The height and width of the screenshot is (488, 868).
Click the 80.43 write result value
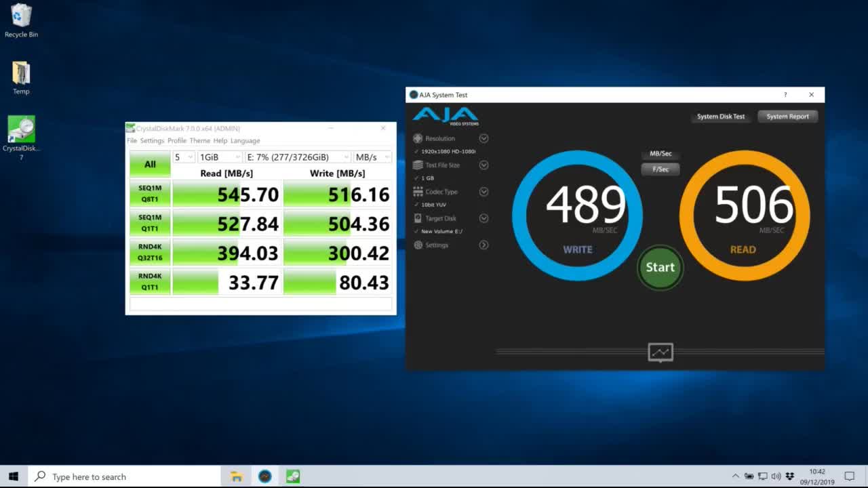tap(364, 282)
